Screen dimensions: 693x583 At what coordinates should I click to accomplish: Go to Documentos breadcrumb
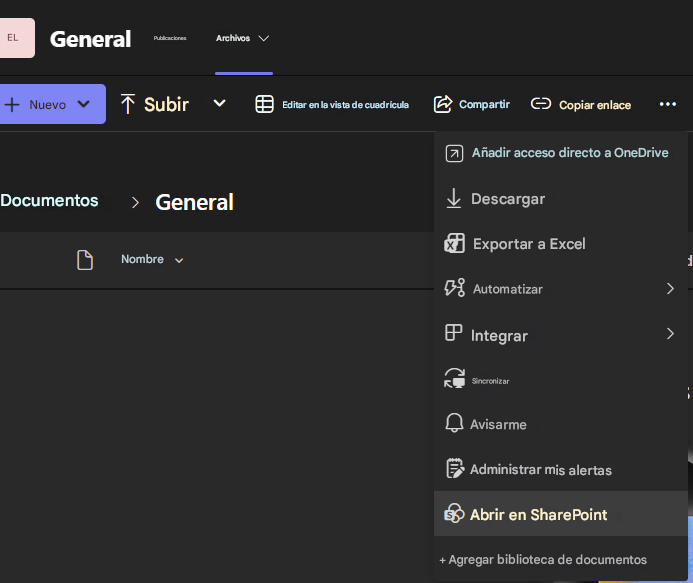coord(49,200)
